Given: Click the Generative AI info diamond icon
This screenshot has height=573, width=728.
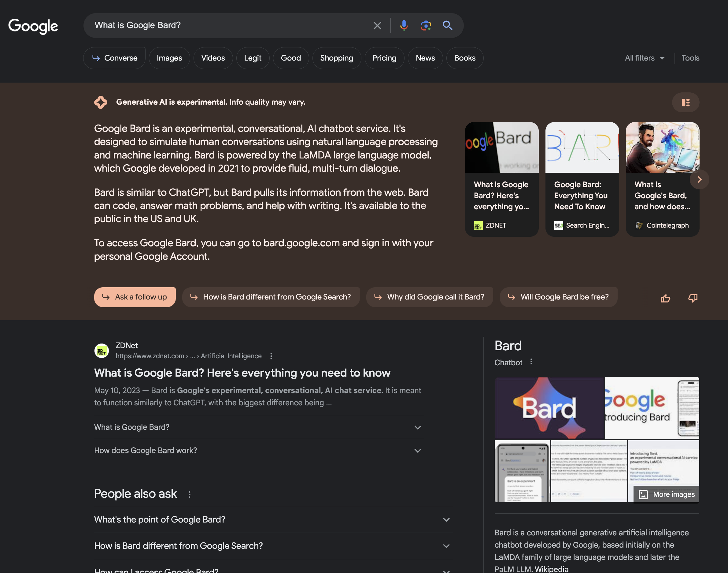Looking at the screenshot, I should [x=101, y=102].
